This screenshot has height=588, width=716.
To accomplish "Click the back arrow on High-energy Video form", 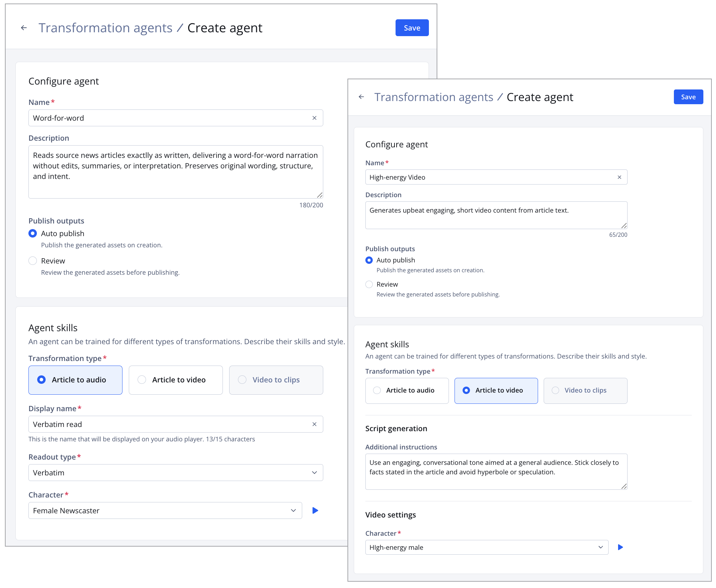I will click(x=362, y=97).
